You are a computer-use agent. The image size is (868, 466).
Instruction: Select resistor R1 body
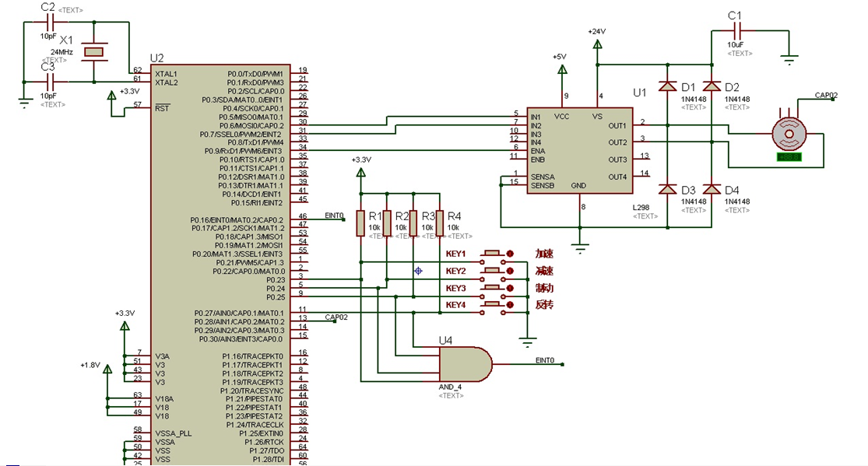pyautogui.click(x=361, y=223)
